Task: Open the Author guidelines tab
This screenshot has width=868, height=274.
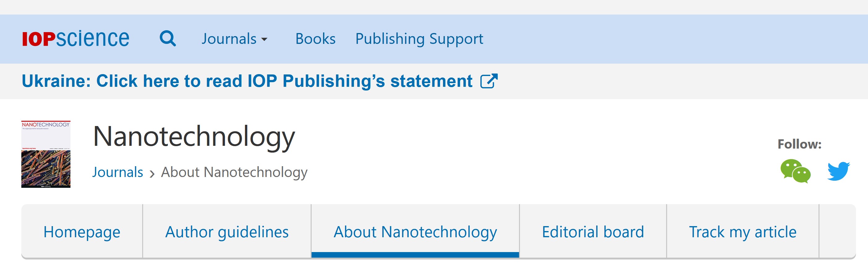Action: point(227,232)
